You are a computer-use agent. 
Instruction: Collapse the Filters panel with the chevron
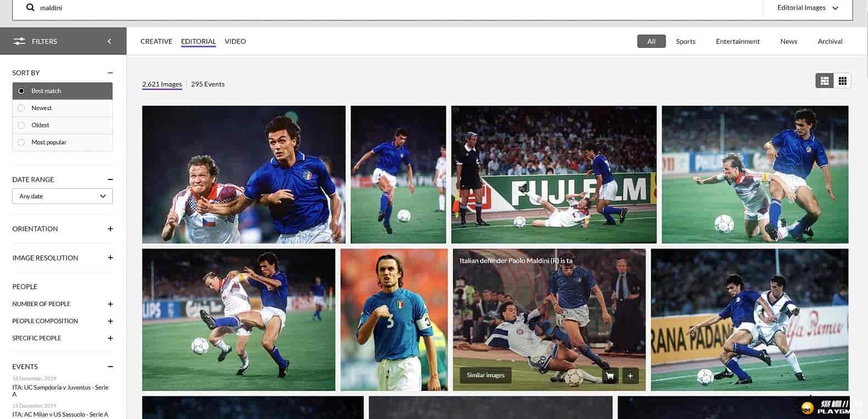[109, 41]
